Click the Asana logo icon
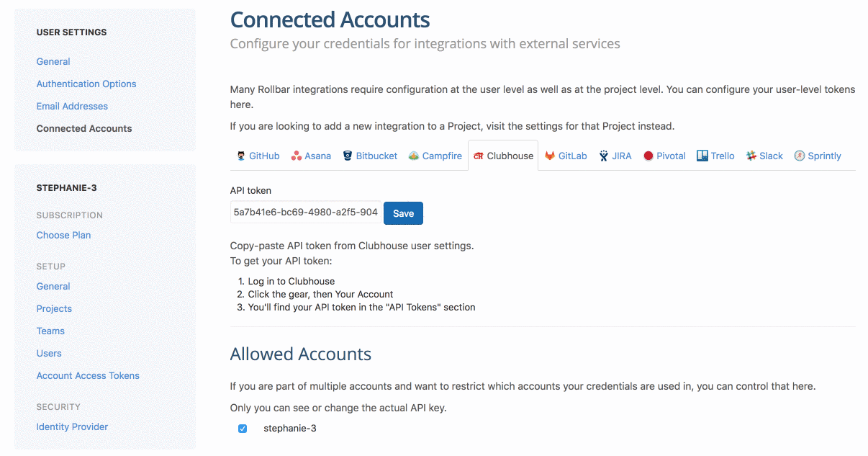This screenshot has height=456, width=868. click(x=297, y=156)
